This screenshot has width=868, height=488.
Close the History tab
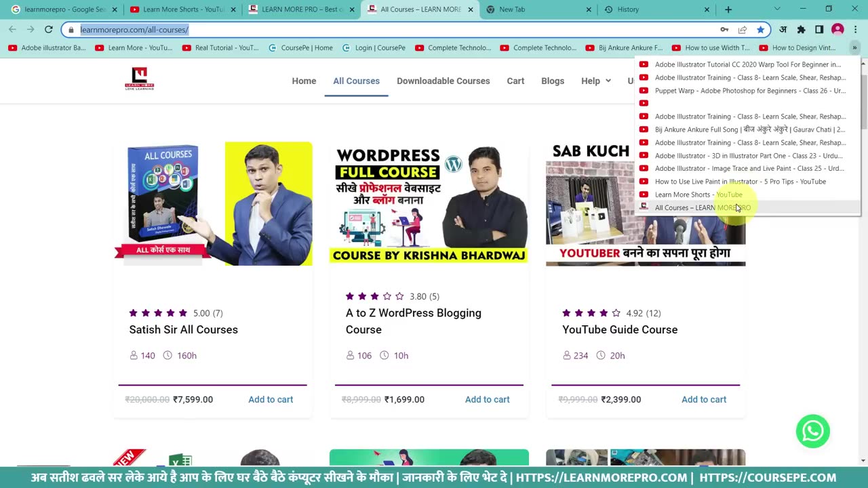[x=707, y=9]
